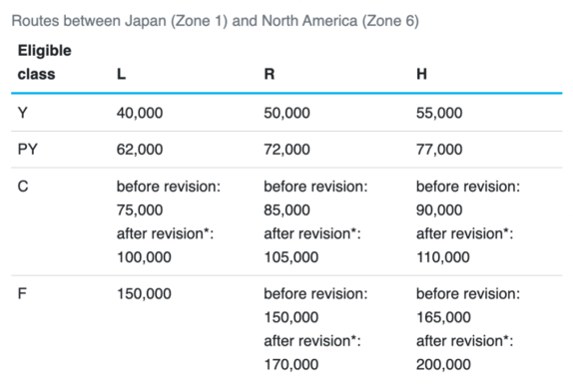Click the 200,000 after-revision value for F class
This screenshot has width=573, height=392.
(443, 365)
